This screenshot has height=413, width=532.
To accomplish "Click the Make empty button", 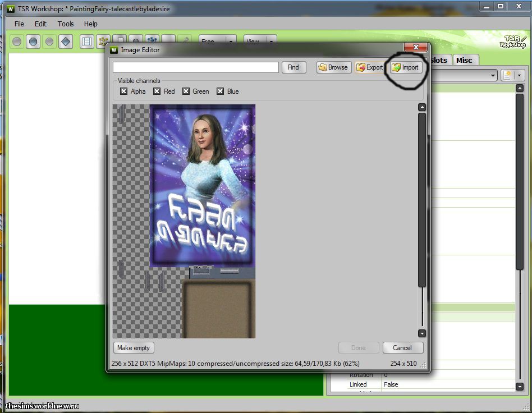I will [x=134, y=348].
